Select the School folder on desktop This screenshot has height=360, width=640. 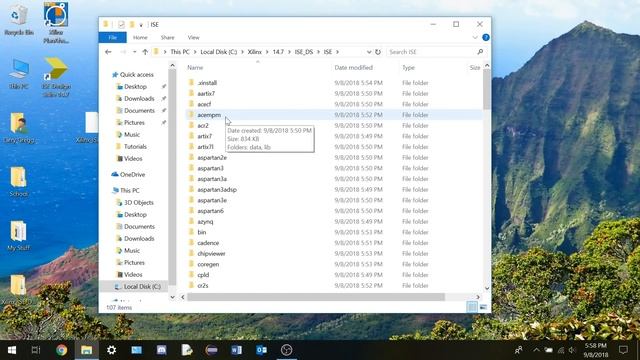tap(18, 181)
